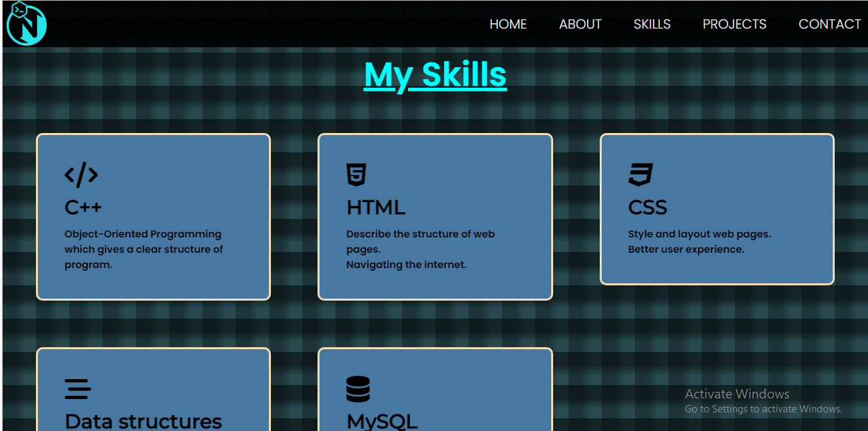Select the C++ skill card
Screen dimensions: 868x431
tap(153, 216)
